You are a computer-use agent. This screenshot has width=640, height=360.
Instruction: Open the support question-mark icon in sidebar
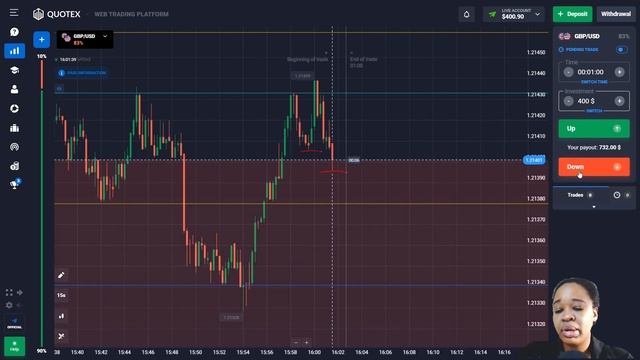pyautogui.click(x=14, y=32)
